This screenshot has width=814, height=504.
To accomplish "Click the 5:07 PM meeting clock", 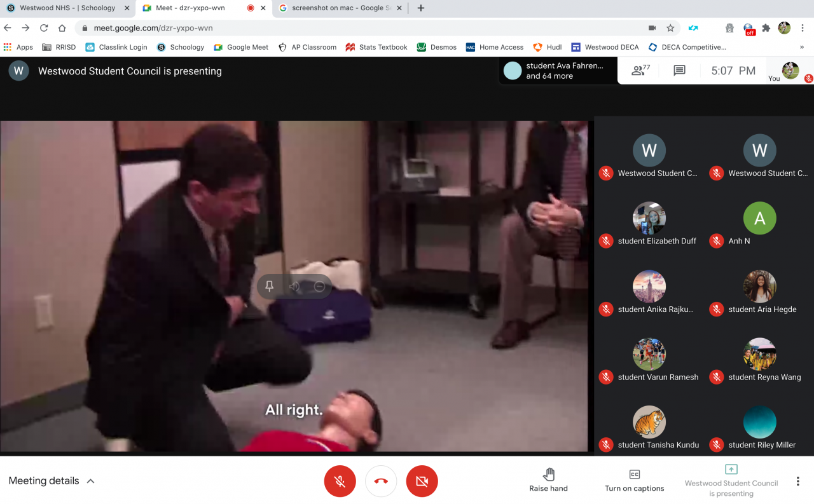I will tap(733, 71).
